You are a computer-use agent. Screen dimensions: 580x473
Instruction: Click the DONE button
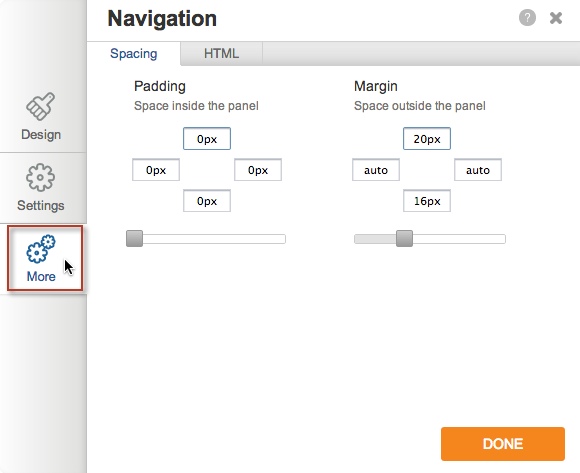(503, 444)
